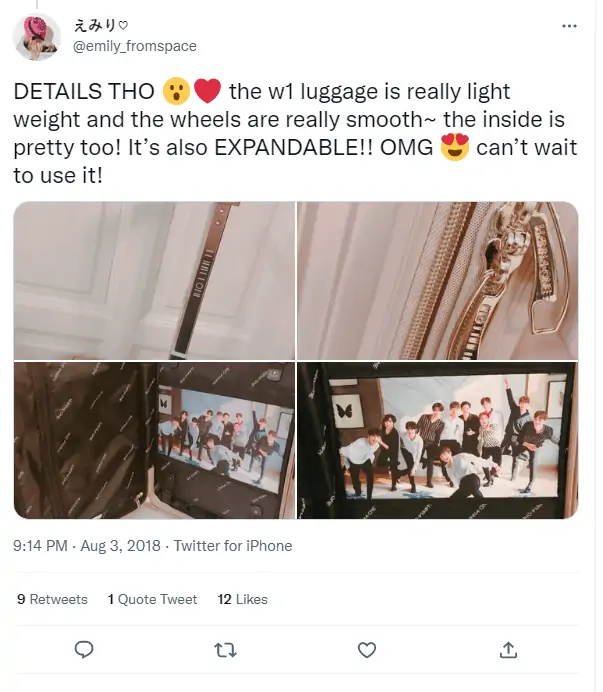This screenshot has width=603, height=692.
Task: Click the display name えみり
Action: pyautogui.click(x=100, y=26)
